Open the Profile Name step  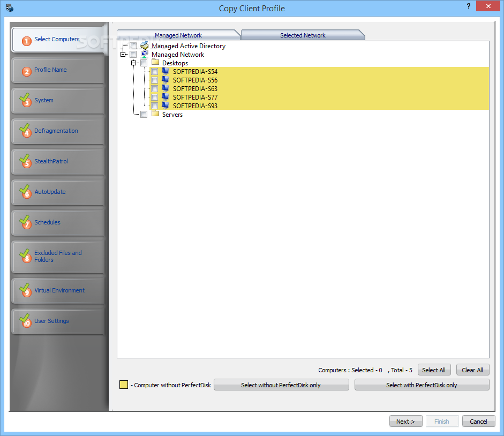pyautogui.click(x=58, y=70)
